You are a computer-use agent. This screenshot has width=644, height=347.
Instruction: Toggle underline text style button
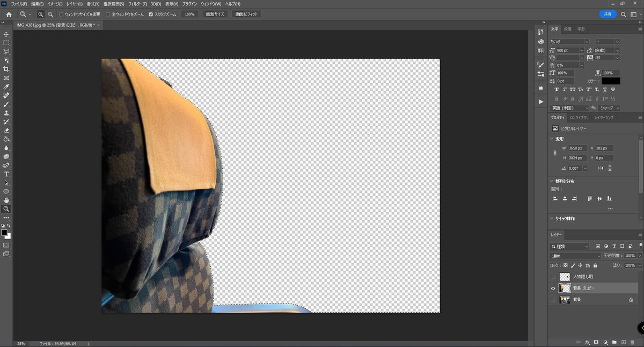605,90
